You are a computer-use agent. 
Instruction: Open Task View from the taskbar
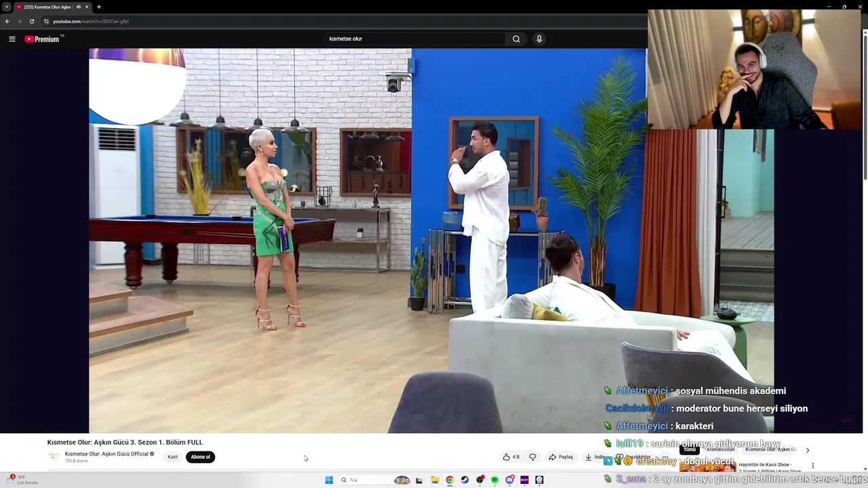point(419,480)
